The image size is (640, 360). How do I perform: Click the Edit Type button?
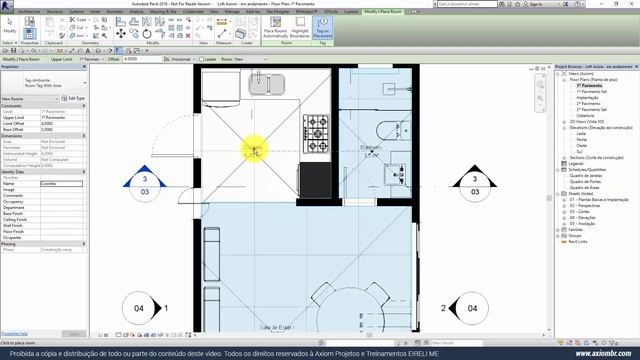tap(73, 98)
